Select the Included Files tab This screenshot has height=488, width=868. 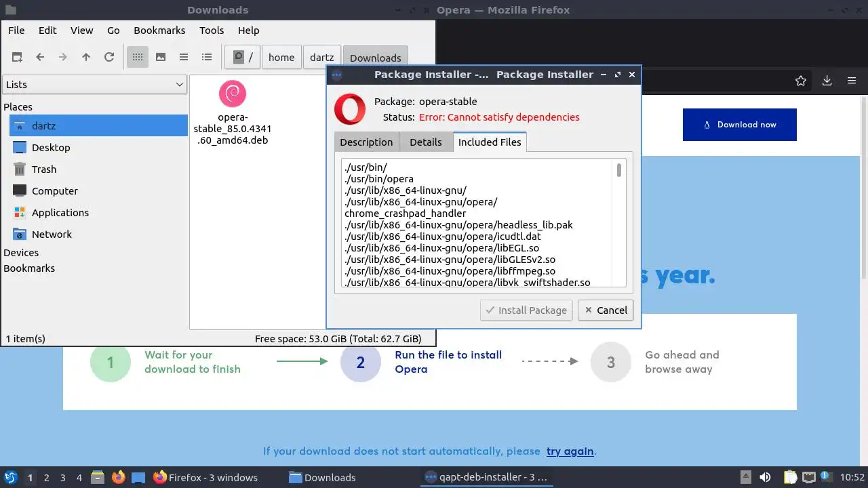(x=490, y=142)
